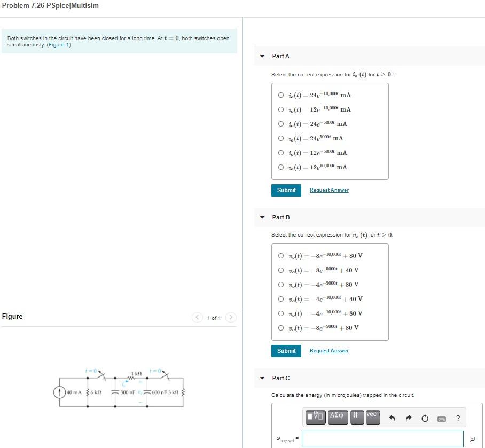Submit the Part B answer
485x448 pixels.
[x=286, y=351]
